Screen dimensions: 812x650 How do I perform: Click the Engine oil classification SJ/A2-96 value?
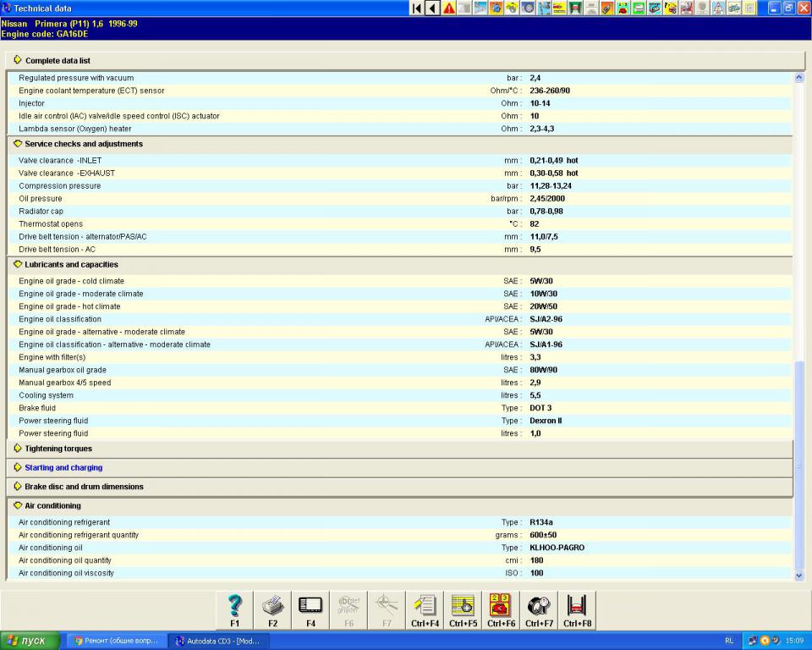pyautogui.click(x=546, y=319)
